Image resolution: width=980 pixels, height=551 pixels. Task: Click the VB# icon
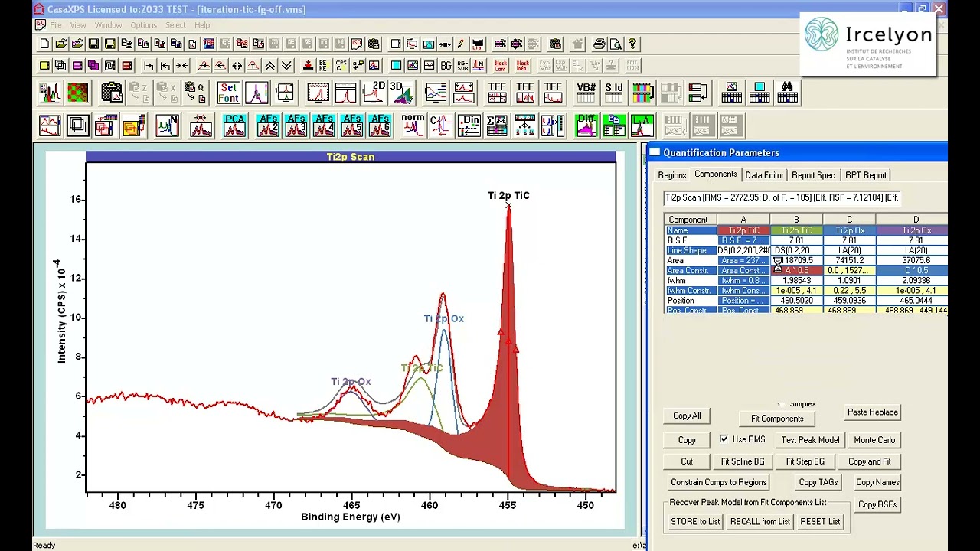coord(586,93)
